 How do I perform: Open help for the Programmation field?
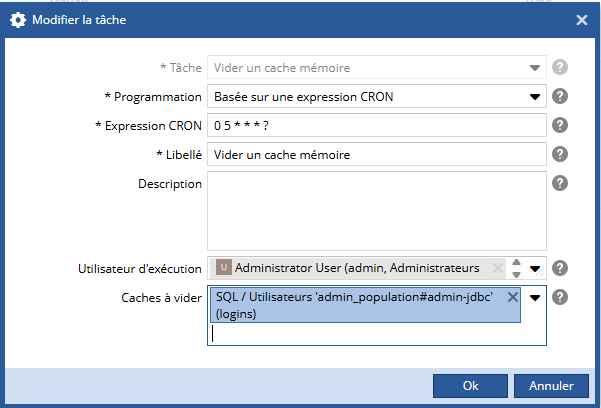point(560,97)
